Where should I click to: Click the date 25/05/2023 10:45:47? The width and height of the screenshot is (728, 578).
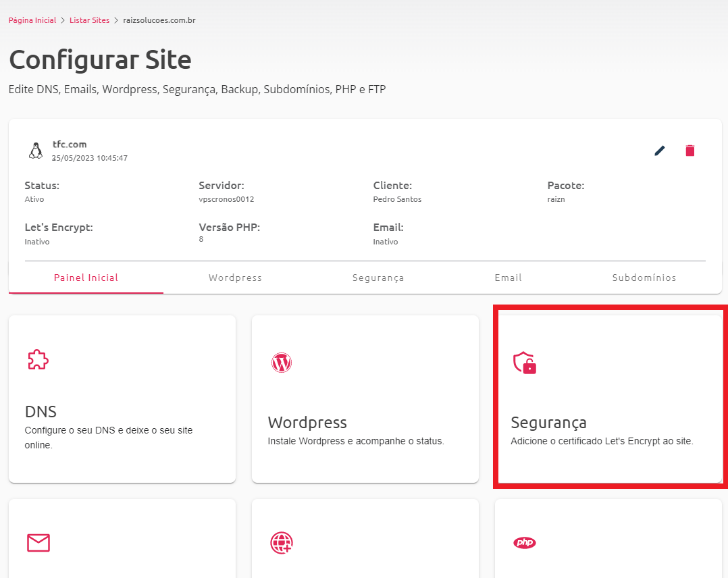(90, 158)
